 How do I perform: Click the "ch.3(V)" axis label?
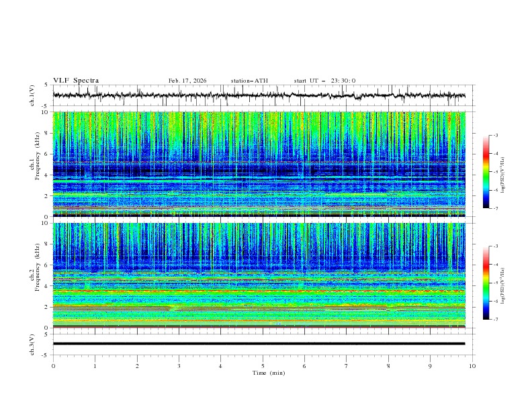(x=32, y=345)
